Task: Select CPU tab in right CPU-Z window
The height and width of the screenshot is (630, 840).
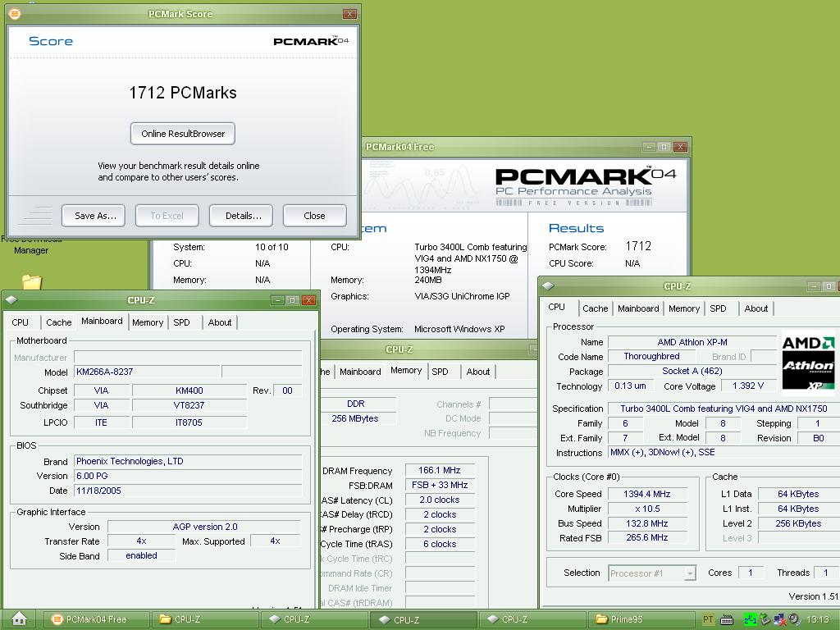Action: 557,307
